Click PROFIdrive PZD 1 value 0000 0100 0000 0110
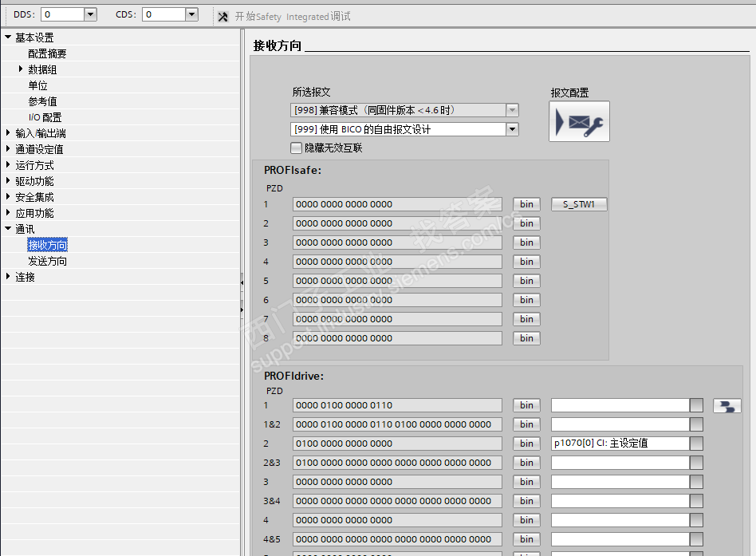The height and width of the screenshot is (556, 756). pyautogui.click(x=397, y=405)
